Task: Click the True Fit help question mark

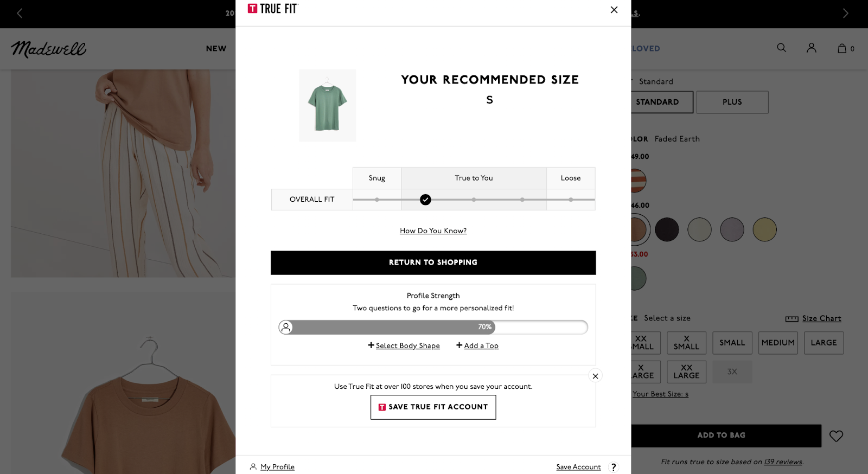Action: (x=614, y=467)
